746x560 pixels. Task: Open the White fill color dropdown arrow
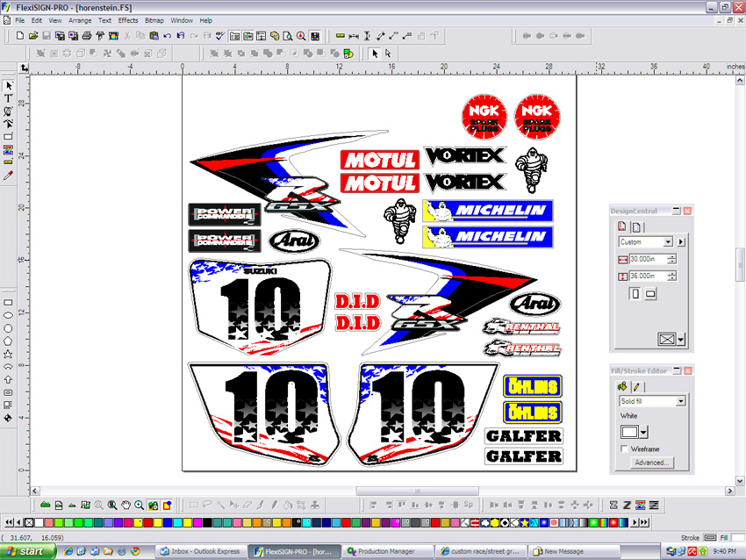[644, 432]
